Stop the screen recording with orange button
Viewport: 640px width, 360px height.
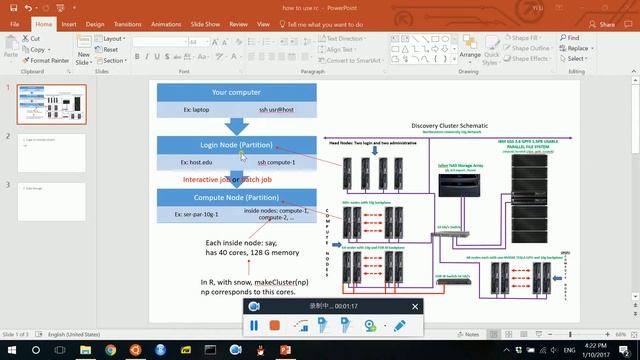click(275, 325)
